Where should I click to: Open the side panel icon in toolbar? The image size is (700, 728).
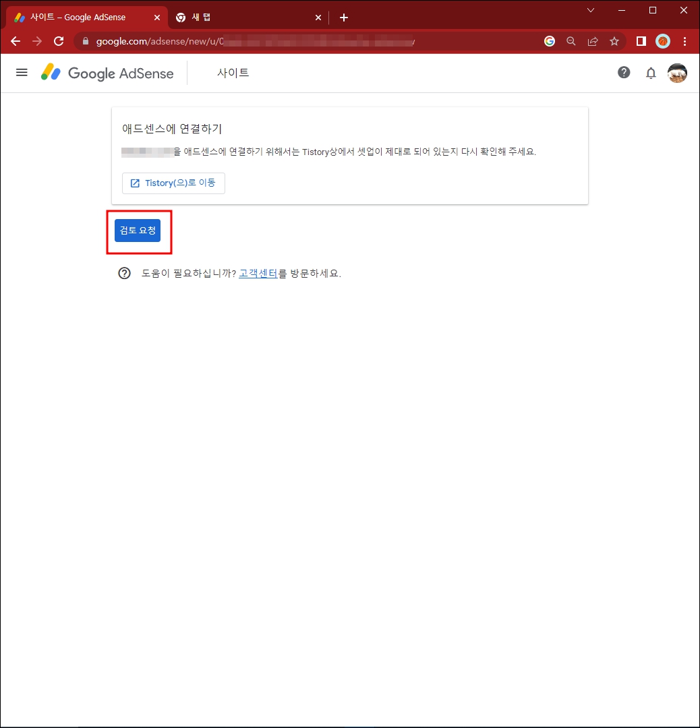(640, 41)
